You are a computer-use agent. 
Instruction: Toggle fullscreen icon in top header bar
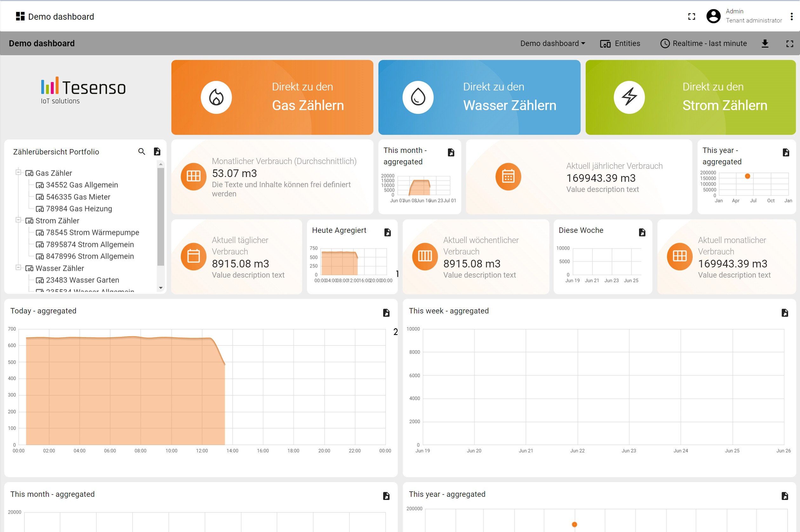691,16
